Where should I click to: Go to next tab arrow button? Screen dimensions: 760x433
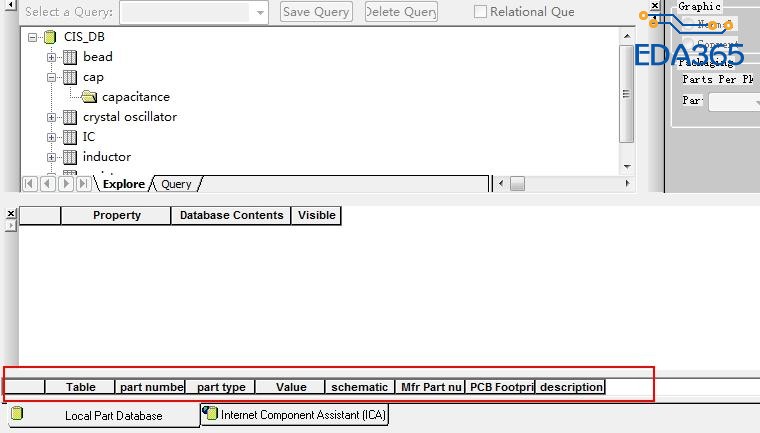click(66, 184)
